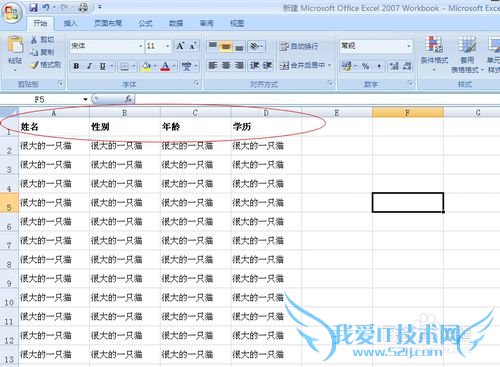Click the fx insert function button

tap(128, 99)
